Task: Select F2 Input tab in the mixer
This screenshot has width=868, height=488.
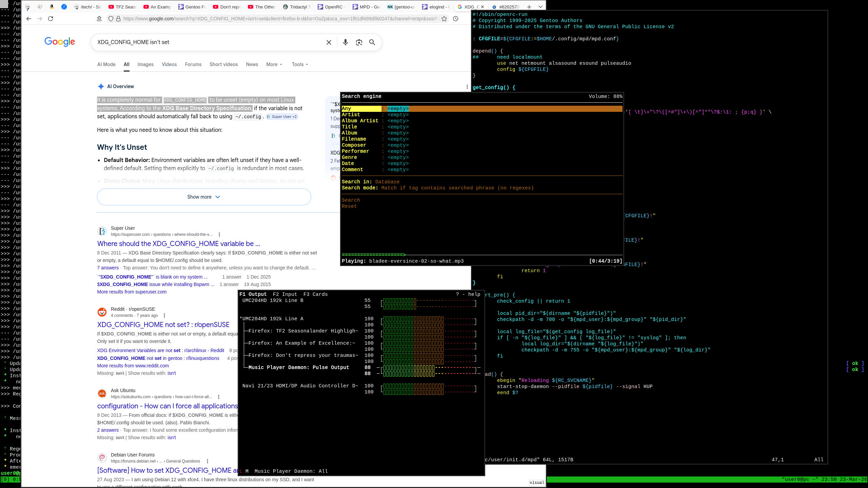Action: 285,294
